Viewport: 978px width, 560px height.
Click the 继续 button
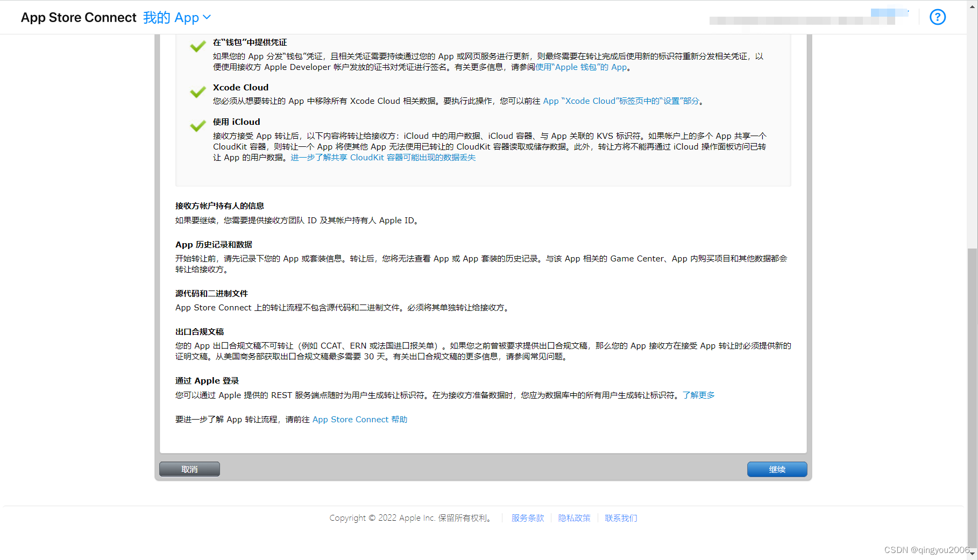[x=777, y=469]
